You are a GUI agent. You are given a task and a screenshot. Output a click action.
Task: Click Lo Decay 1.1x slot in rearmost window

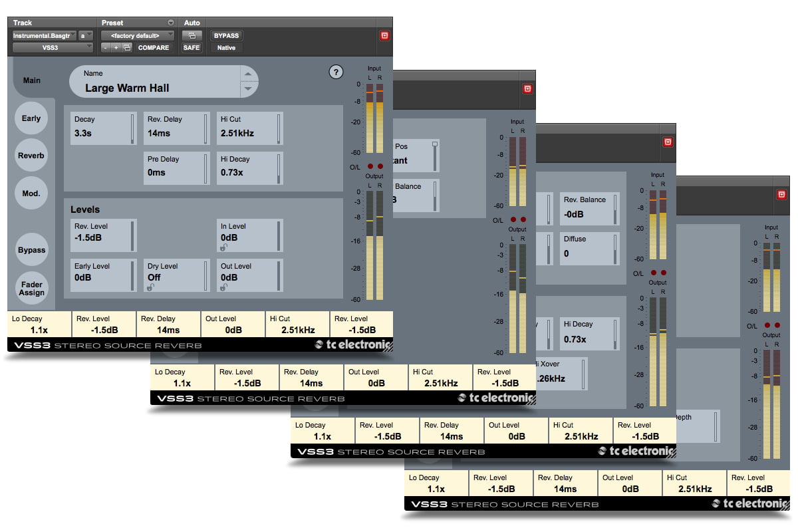click(x=436, y=483)
